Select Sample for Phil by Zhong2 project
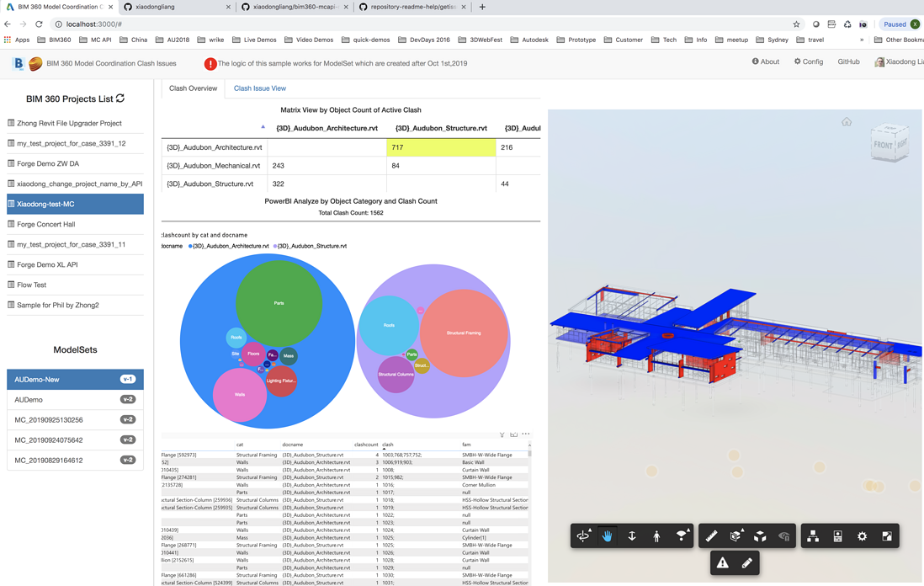The height and width of the screenshot is (586, 924). [x=76, y=305]
